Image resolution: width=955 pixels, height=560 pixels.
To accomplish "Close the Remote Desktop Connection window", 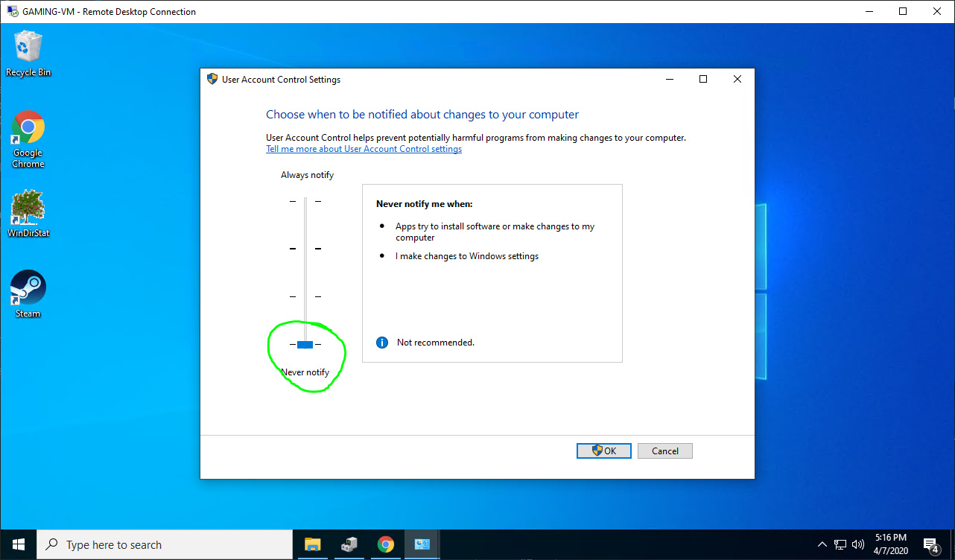I will coord(937,11).
